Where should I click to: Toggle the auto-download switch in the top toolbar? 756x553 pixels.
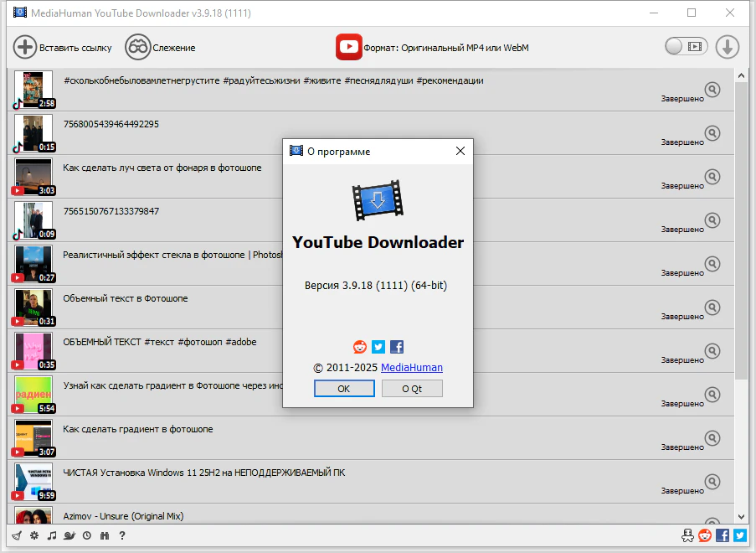pos(686,47)
